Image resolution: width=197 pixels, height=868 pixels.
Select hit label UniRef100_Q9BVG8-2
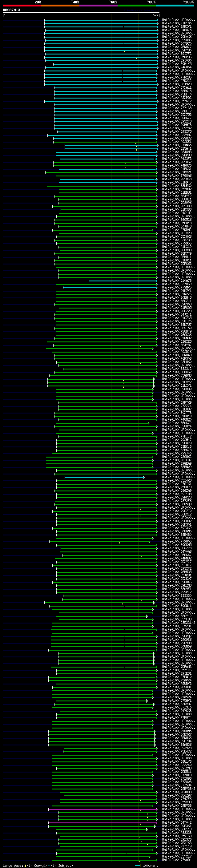tap(179, 789)
